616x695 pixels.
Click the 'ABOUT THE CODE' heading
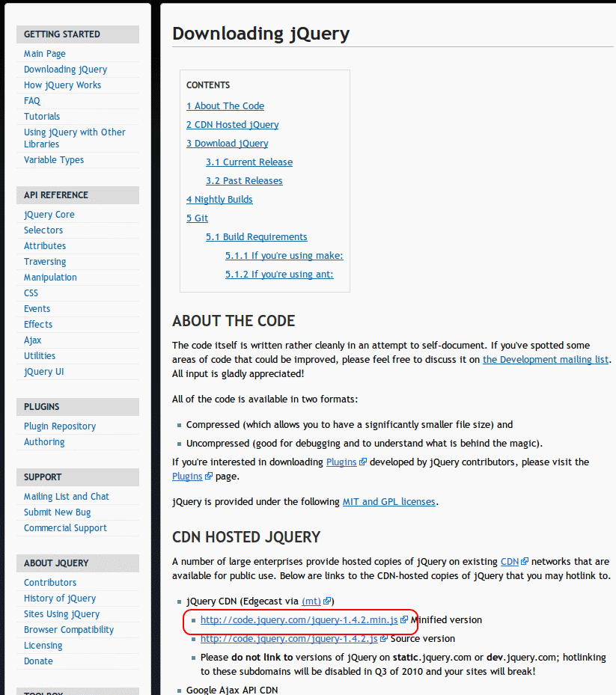pos(234,321)
